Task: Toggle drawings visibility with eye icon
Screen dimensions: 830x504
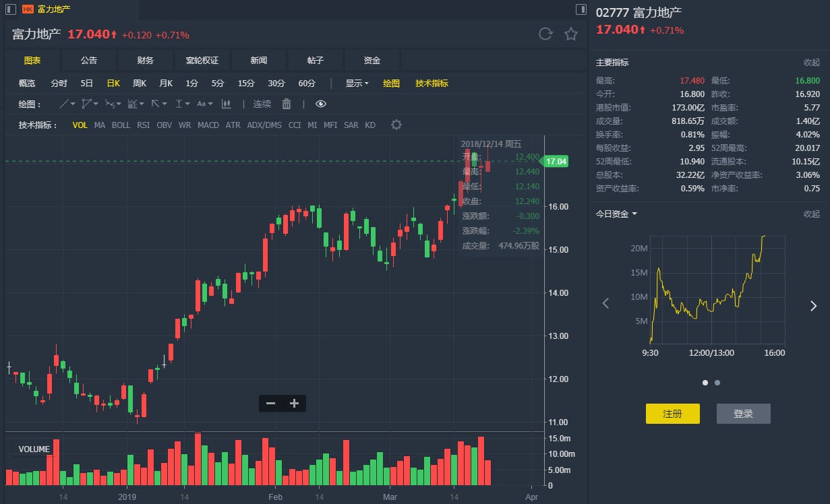Action: 321,104
